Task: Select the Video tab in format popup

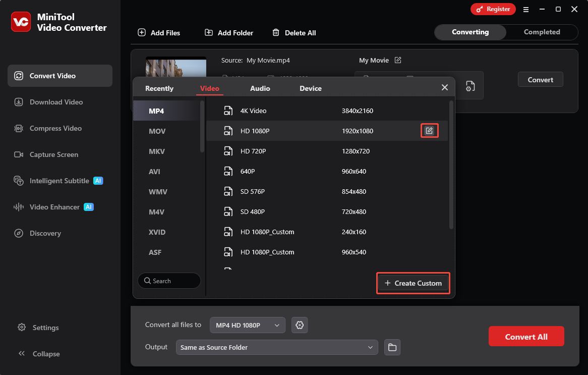Action: click(x=210, y=89)
